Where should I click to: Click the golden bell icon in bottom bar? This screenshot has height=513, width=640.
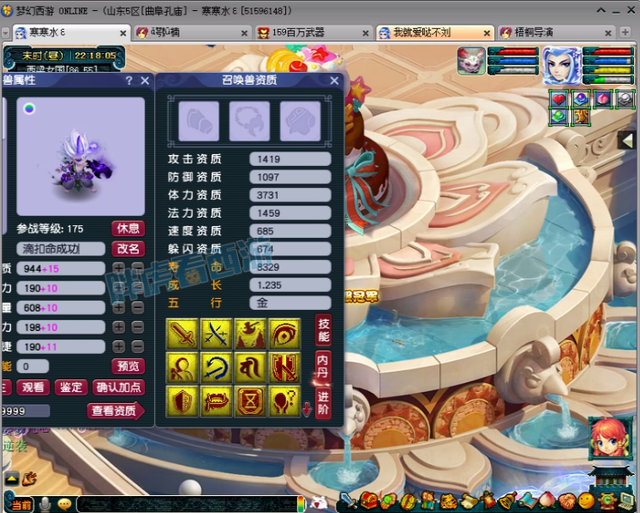(x=508, y=502)
